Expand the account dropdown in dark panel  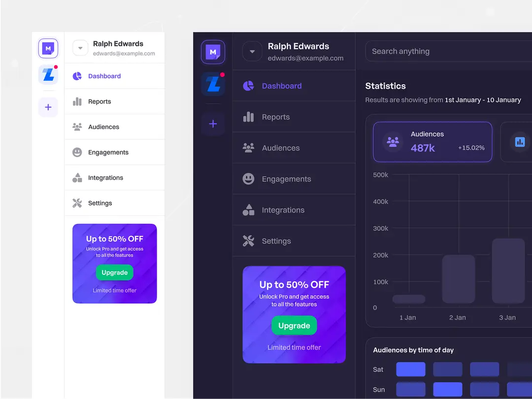tap(252, 52)
